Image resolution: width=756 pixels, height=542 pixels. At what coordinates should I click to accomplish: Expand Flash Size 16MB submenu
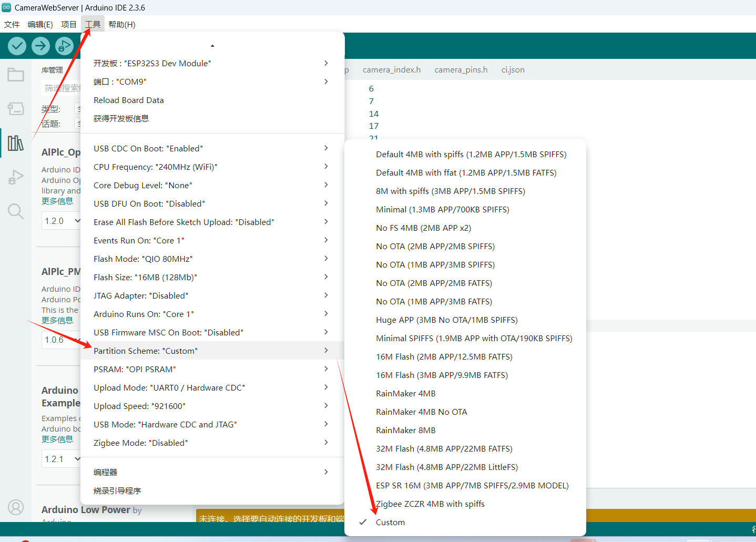click(212, 277)
